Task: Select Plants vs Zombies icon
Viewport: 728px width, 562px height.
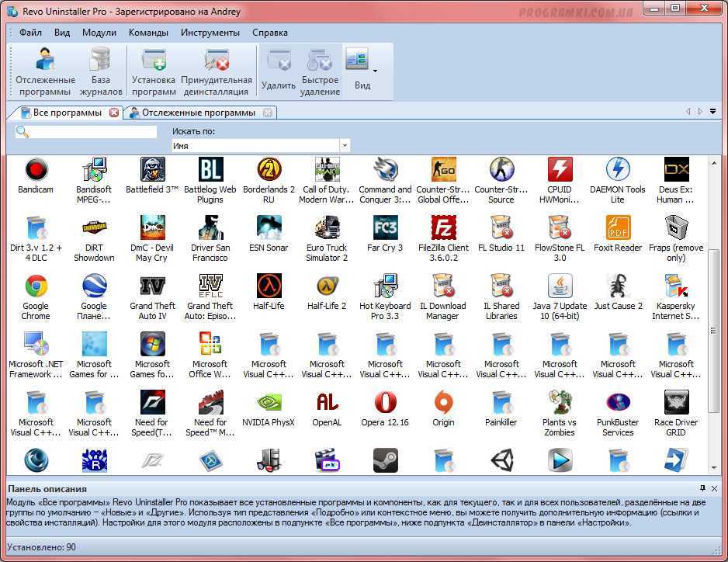Action: tap(560, 402)
